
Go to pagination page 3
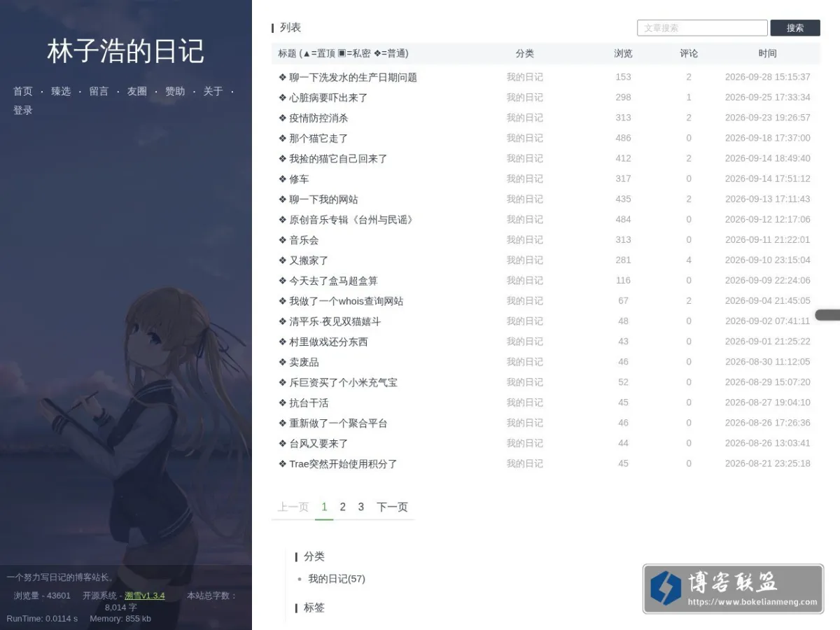tap(360, 507)
